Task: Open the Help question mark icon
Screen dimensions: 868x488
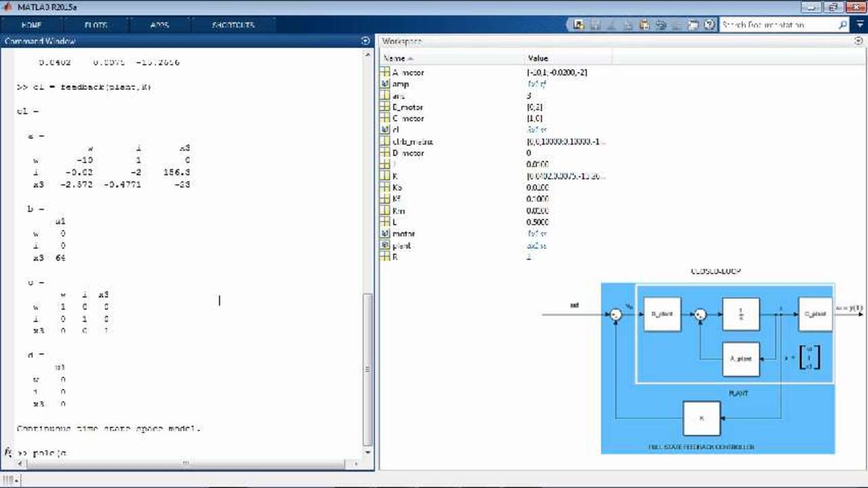Action: [709, 25]
